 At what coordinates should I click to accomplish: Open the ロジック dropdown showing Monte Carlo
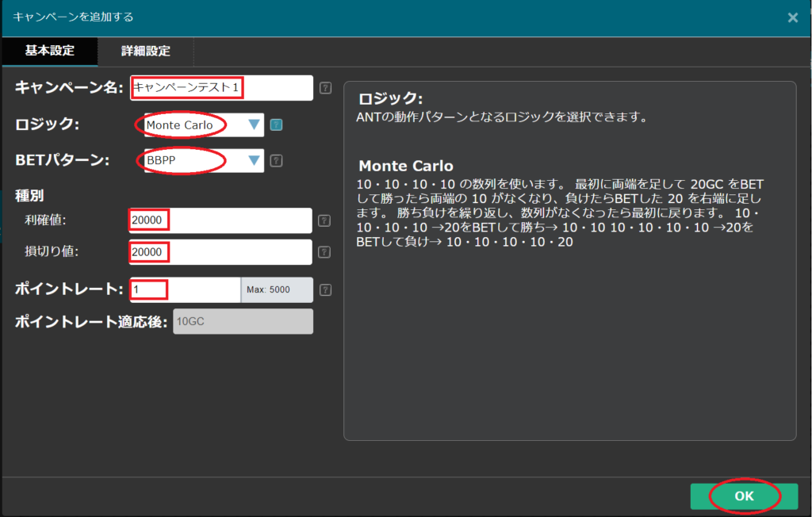click(204, 124)
